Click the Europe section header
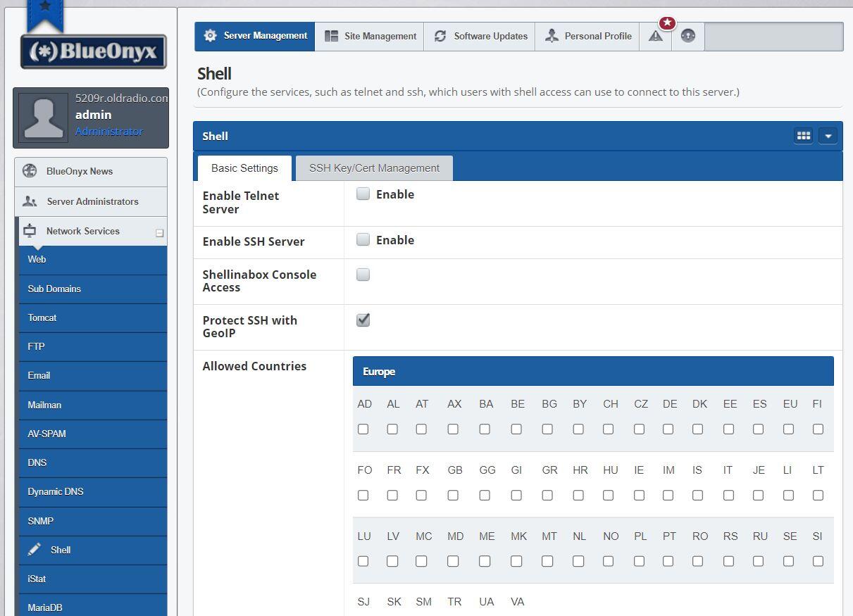The height and width of the screenshot is (616, 853). (x=593, y=372)
